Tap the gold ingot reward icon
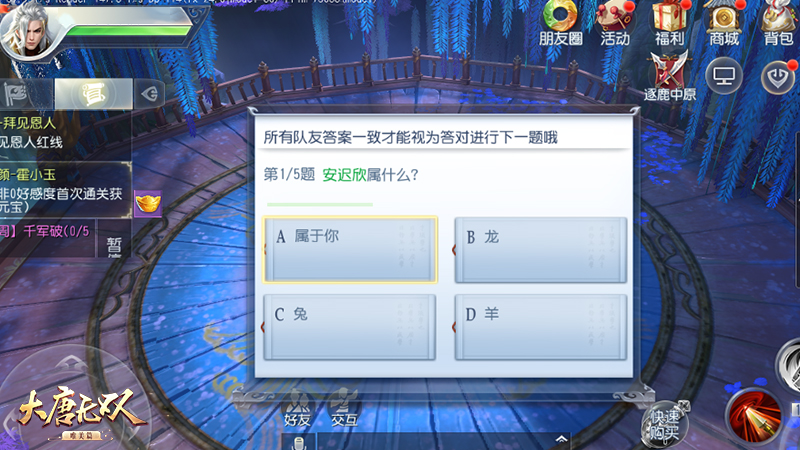 pos(148,204)
